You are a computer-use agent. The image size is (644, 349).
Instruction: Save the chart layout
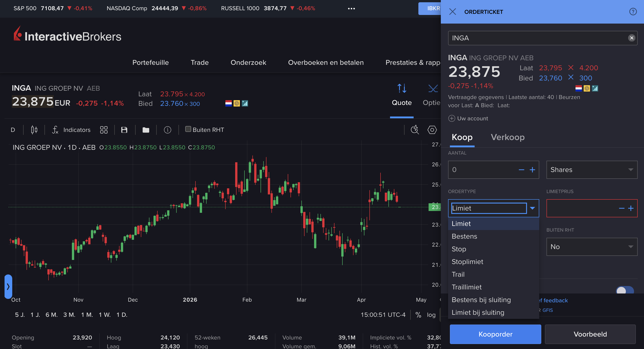pos(124,130)
